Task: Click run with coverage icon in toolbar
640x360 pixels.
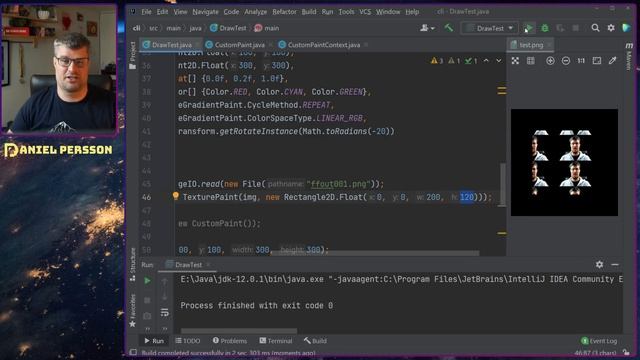Action: click(560, 28)
